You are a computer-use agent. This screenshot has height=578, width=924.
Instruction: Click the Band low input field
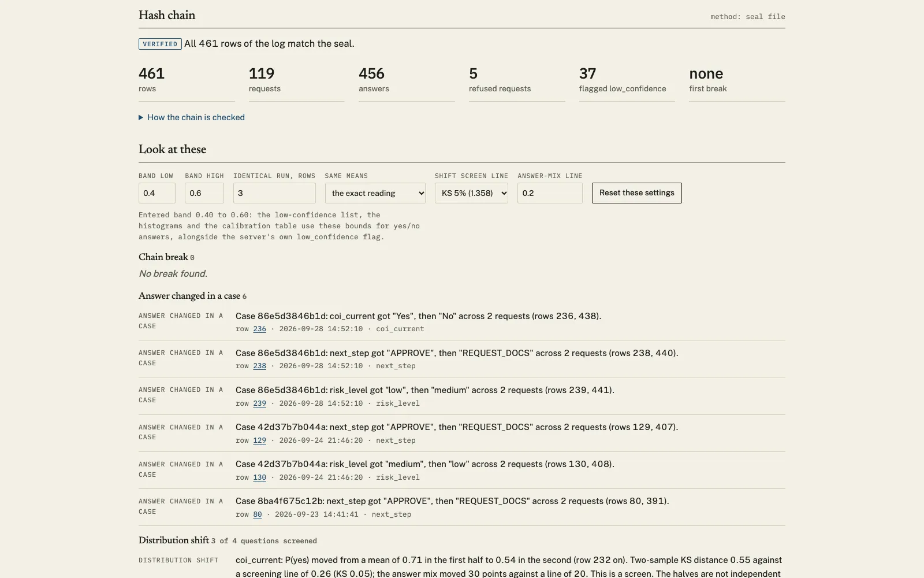coord(157,193)
